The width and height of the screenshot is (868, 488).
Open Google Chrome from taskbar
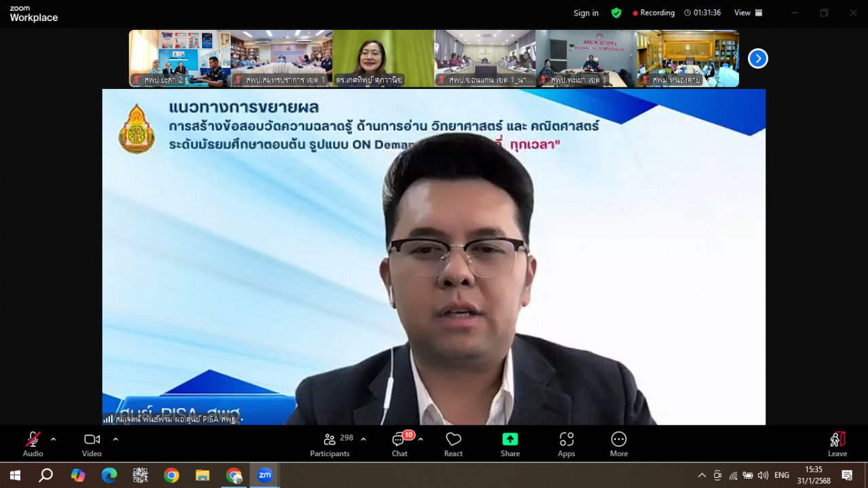click(x=172, y=475)
